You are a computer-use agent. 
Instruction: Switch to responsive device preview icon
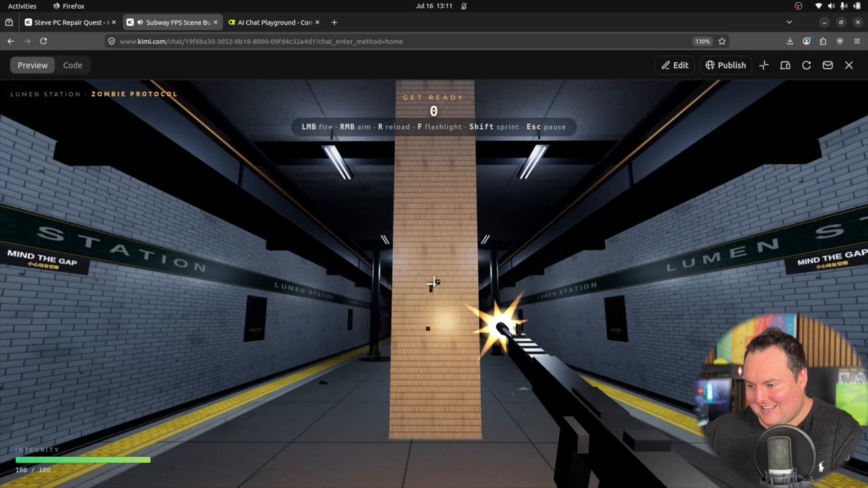click(x=785, y=65)
